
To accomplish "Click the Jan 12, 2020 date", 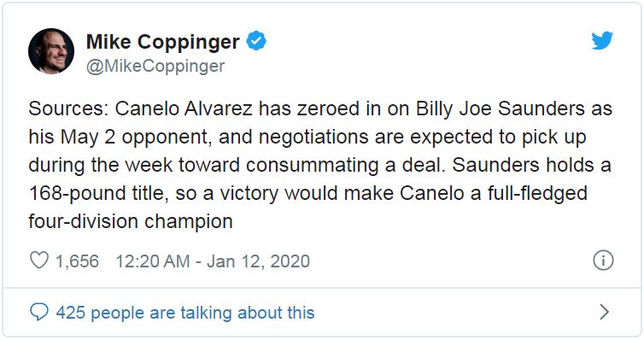I will 258,261.
